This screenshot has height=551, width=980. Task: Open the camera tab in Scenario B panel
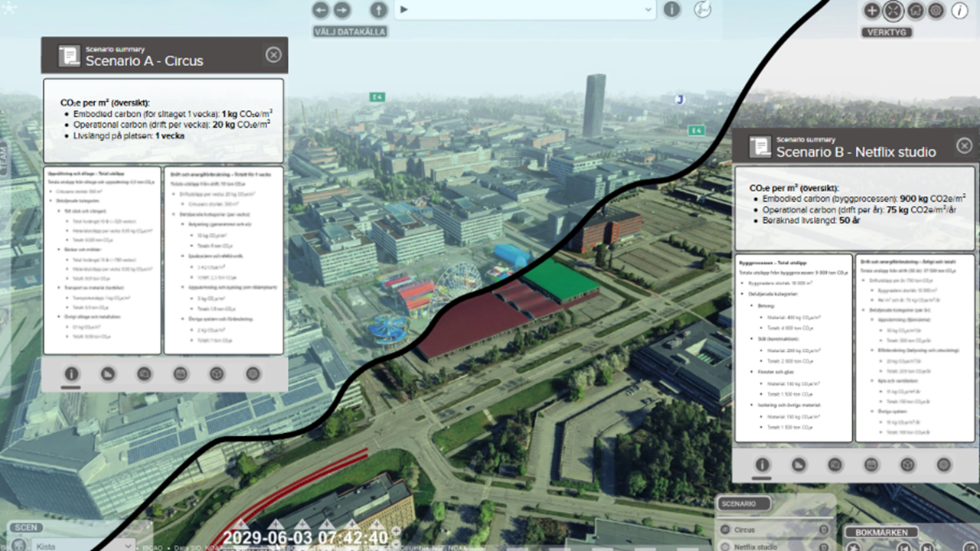(x=835, y=465)
